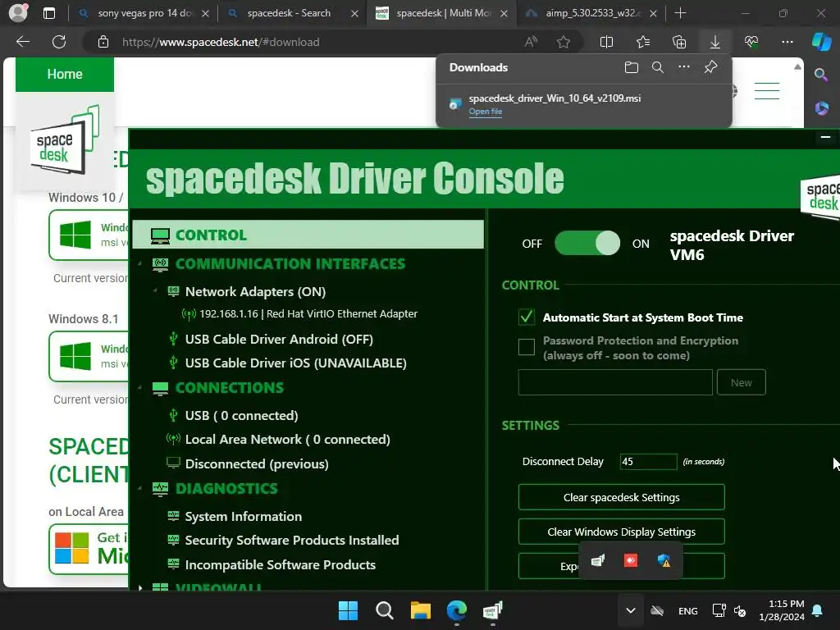Open File Explorer from taskbar
Screen dimensions: 840x630
tap(421, 610)
